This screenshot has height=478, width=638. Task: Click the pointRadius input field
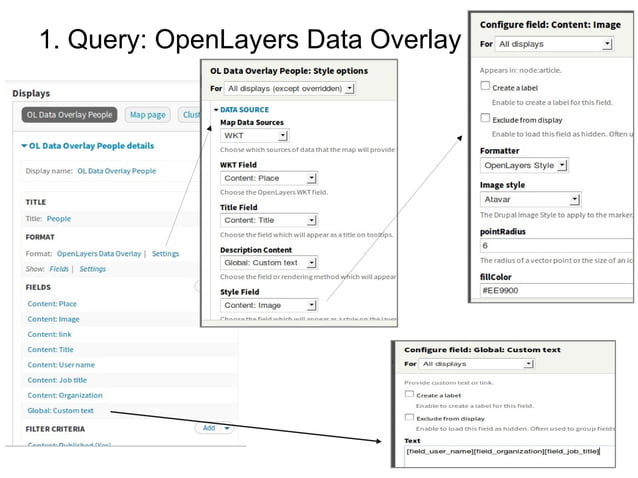(x=557, y=246)
